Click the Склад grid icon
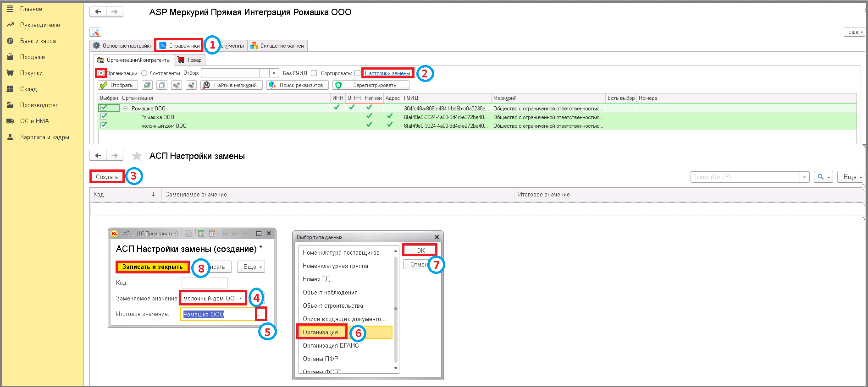 (10, 89)
